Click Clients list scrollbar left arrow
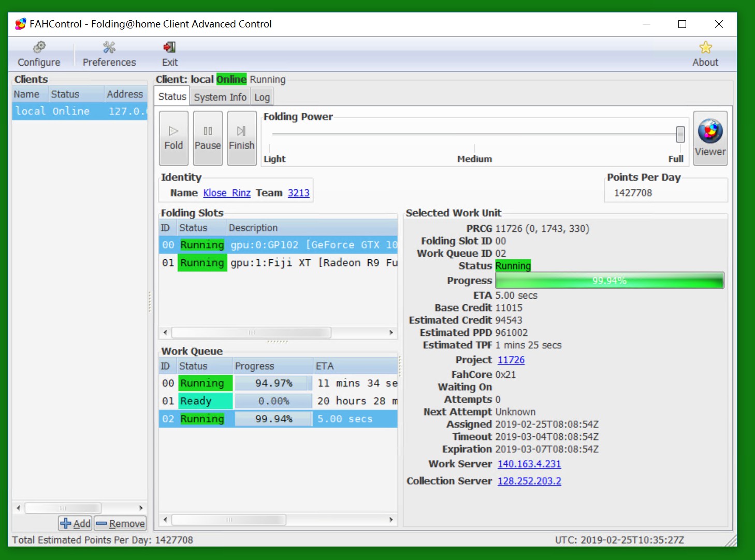The image size is (755, 560). 18,508
